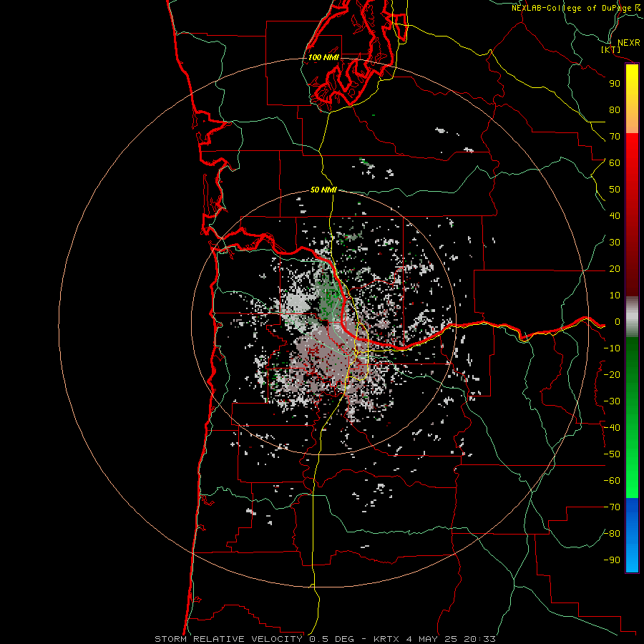Click the -60 value on velocity scale

pos(612,481)
